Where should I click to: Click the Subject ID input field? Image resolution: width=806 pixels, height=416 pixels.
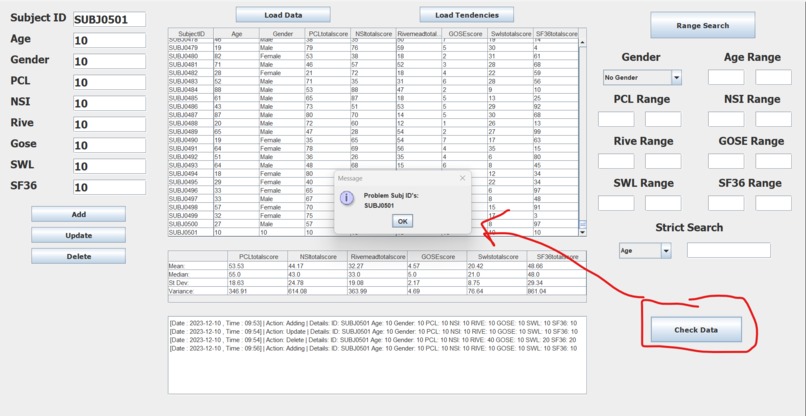(109, 20)
